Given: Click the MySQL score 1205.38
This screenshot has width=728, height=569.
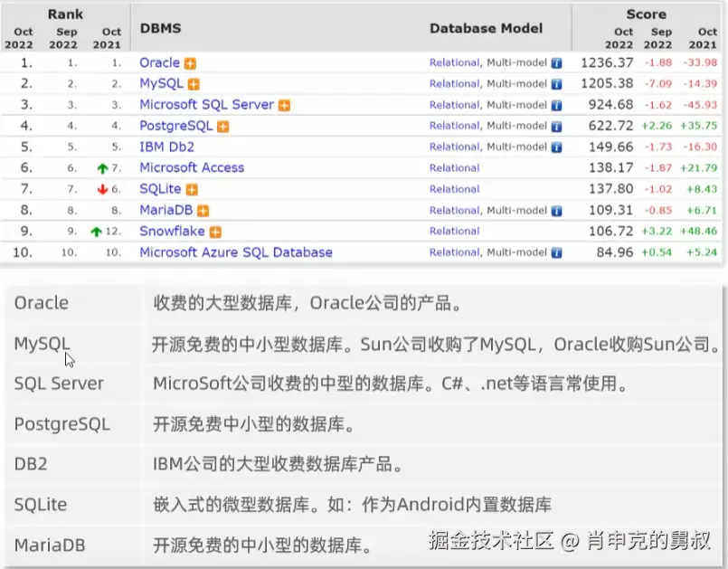Looking at the screenshot, I should pyautogui.click(x=607, y=83).
